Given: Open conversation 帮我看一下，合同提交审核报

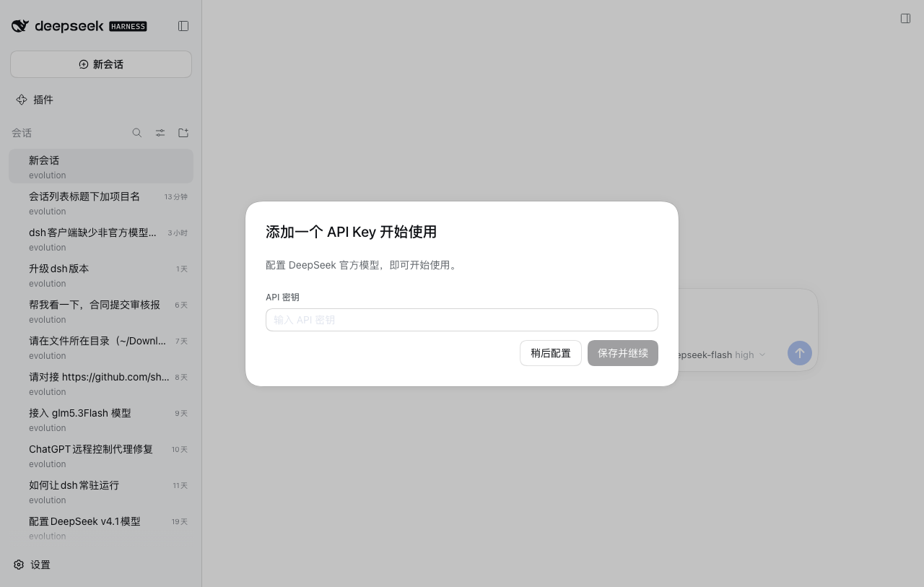Looking at the screenshot, I should [x=101, y=311].
